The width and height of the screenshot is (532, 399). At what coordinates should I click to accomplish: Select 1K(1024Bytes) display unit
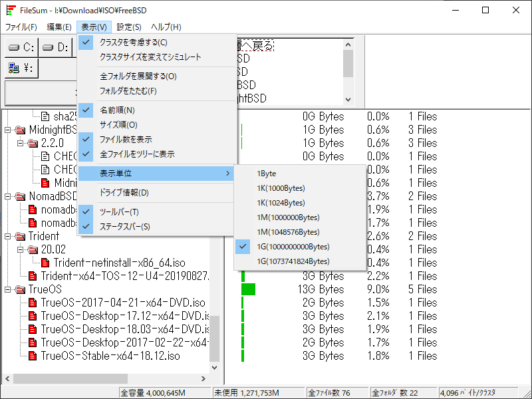click(x=301, y=203)
